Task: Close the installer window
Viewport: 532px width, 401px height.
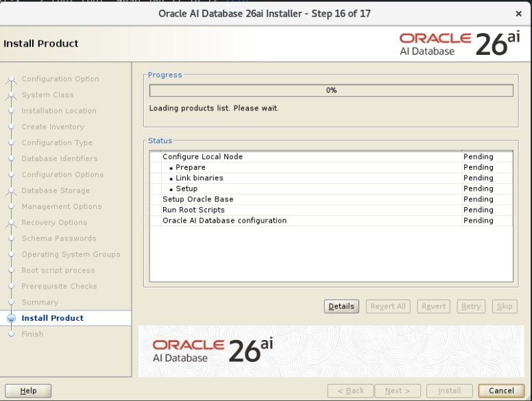Action: (518, 14)
